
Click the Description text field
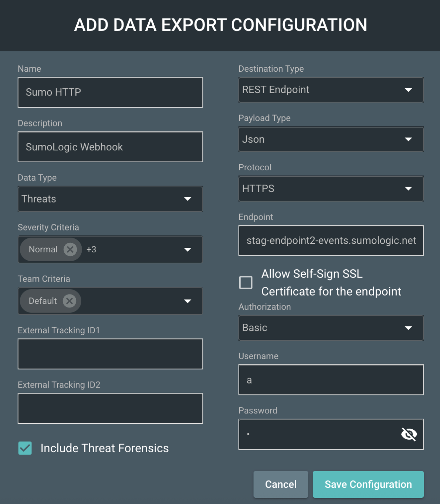110,147
